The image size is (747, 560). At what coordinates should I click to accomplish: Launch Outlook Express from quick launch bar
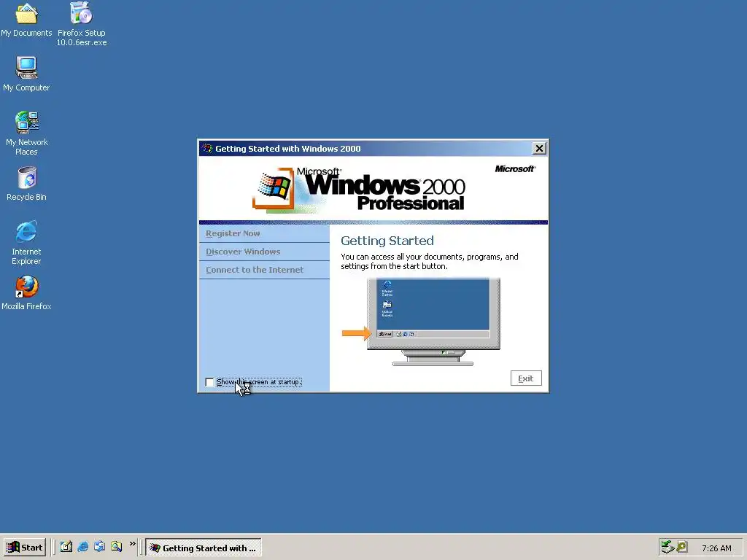[99, 547]
